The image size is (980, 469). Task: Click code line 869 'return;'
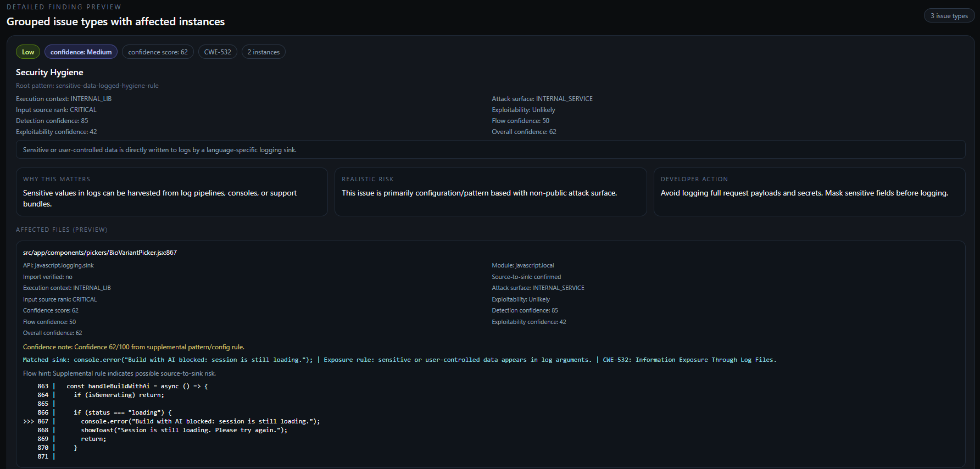[71, 439]
